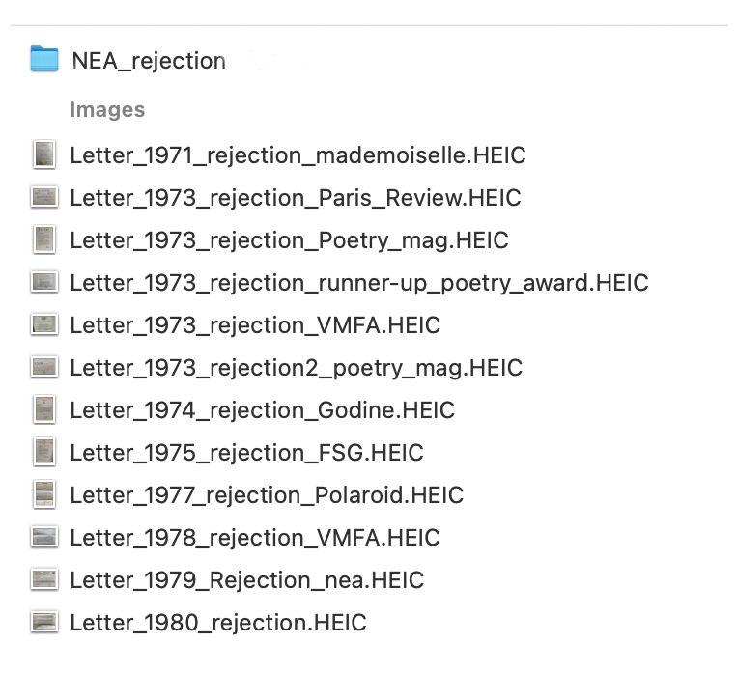Click thumbnail icon of Letter_1975_rejection_FSG.HEIC
Screen dimensions: 737x700
44,452
